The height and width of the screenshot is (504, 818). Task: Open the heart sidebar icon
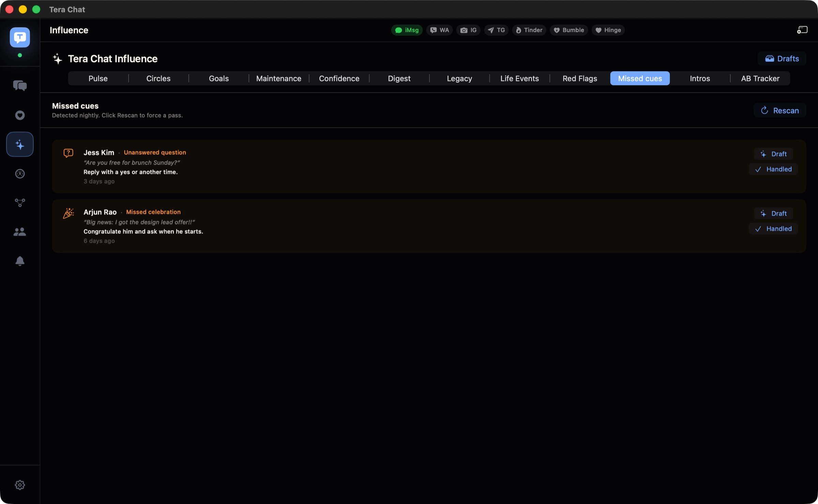(x=20, y=115)
